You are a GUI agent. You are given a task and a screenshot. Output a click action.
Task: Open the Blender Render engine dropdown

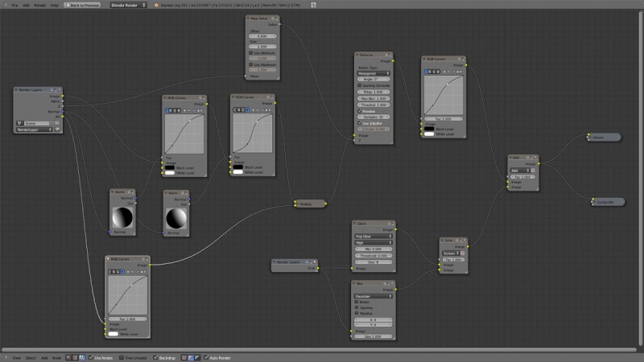pos(128,6)
